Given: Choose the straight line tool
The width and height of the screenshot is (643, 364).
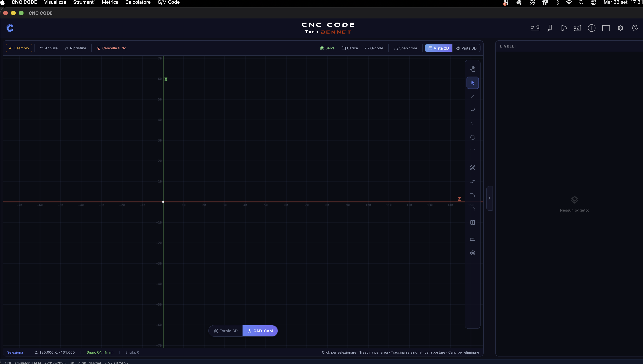Looking at the screenshot, I should 473,97.
